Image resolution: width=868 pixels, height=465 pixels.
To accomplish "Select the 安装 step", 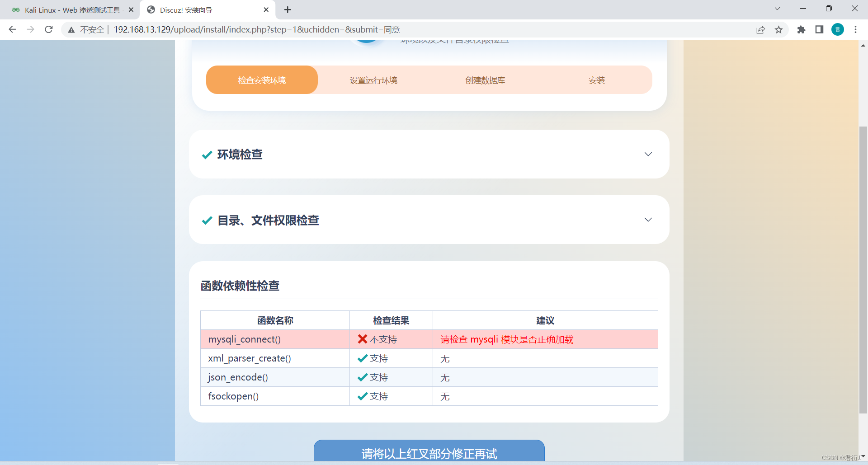I will (597, 80).
